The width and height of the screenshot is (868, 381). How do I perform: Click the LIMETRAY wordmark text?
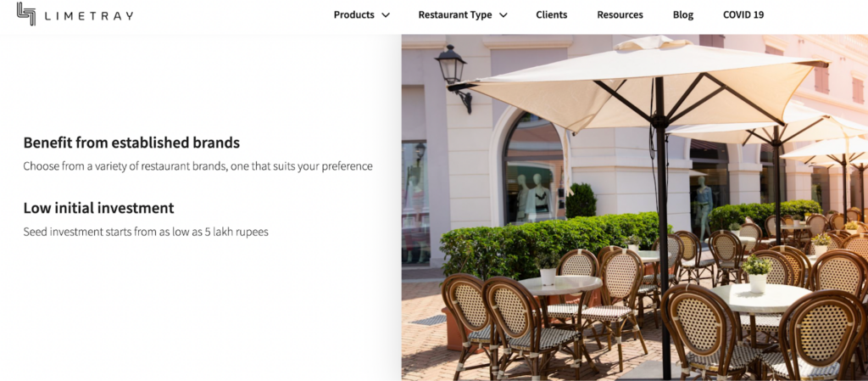(88, 16)
